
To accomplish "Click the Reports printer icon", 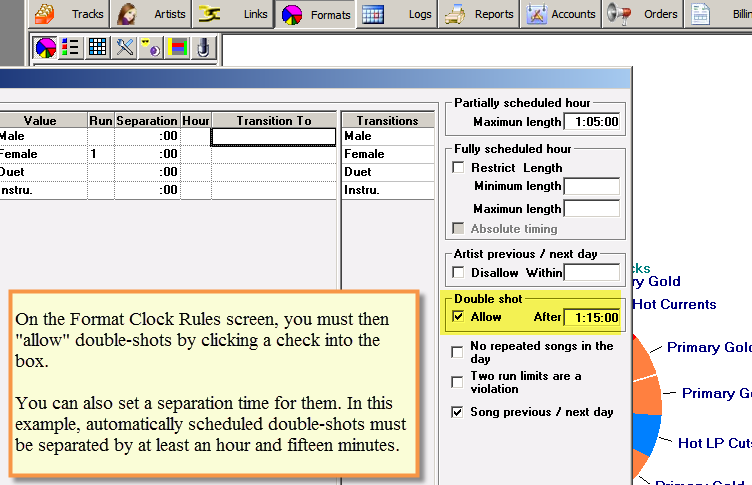I will coord(454,14).
